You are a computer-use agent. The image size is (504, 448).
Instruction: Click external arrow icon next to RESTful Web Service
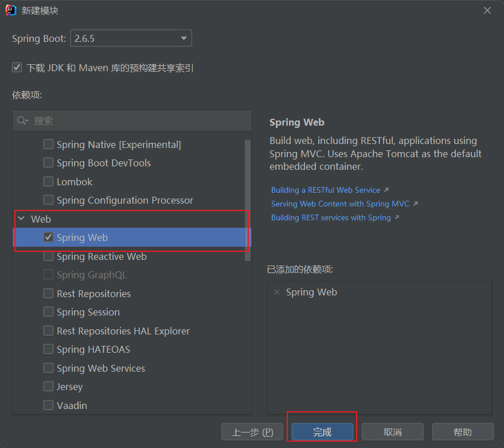(386, 190)
